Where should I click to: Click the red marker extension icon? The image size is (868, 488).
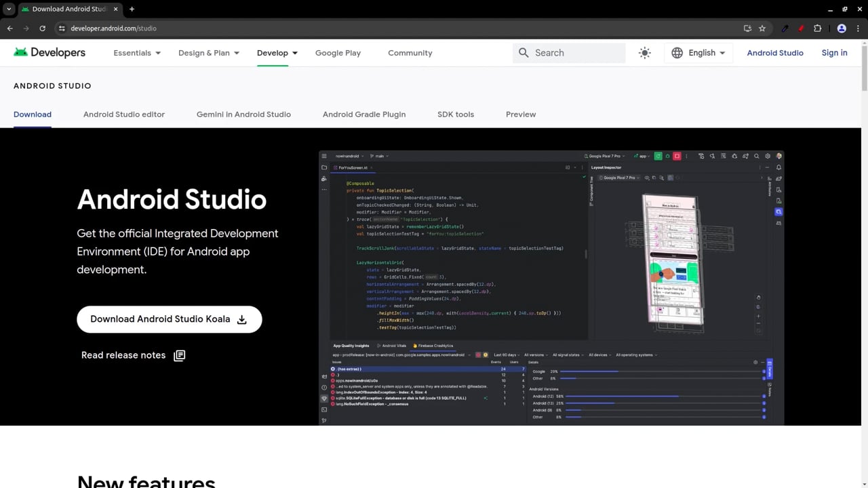click(801, 28)
